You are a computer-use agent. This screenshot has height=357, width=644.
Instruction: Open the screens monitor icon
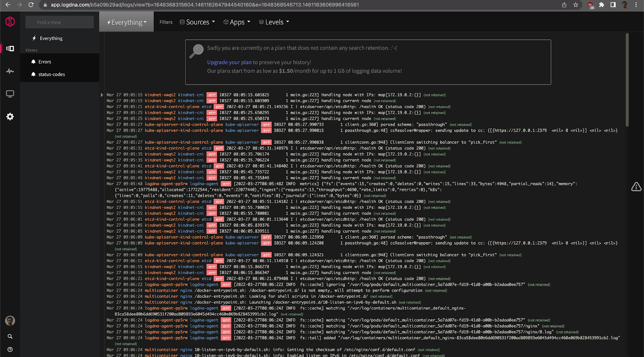click(10, 94)
